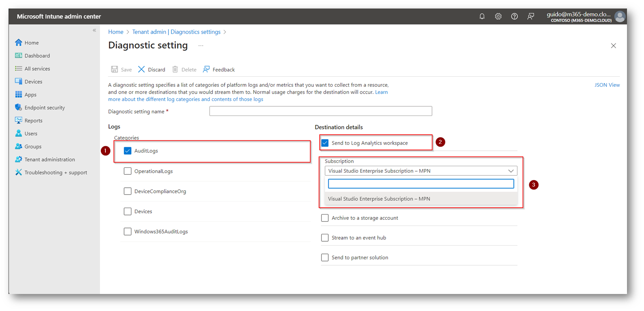Open the settings gear icon
Viewport: 644px width, 311px height.
click(498, 17)
